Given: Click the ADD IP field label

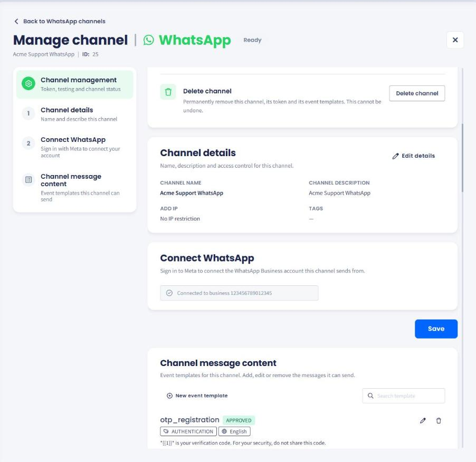Looking at the screenshot, I should [169, 209].
